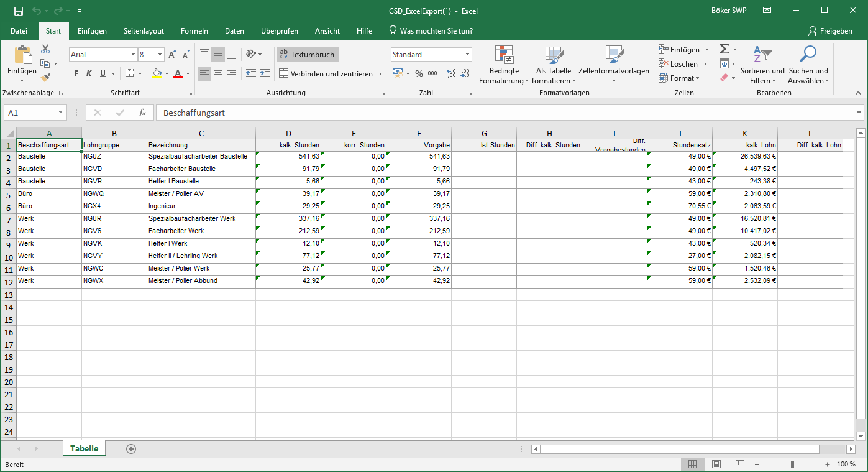Apply percent number format
The width and height of the screenshot is (868, 472).
pyautogui.click(x=419, y=73)
